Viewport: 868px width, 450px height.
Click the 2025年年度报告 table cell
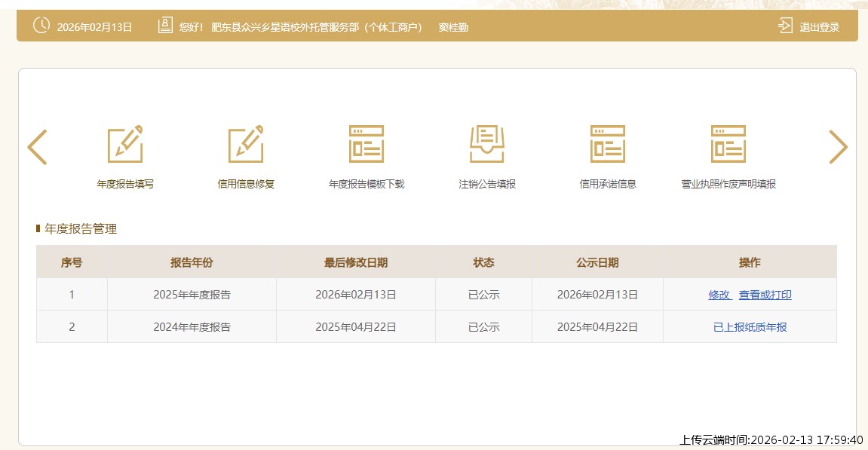coord(192,295)
